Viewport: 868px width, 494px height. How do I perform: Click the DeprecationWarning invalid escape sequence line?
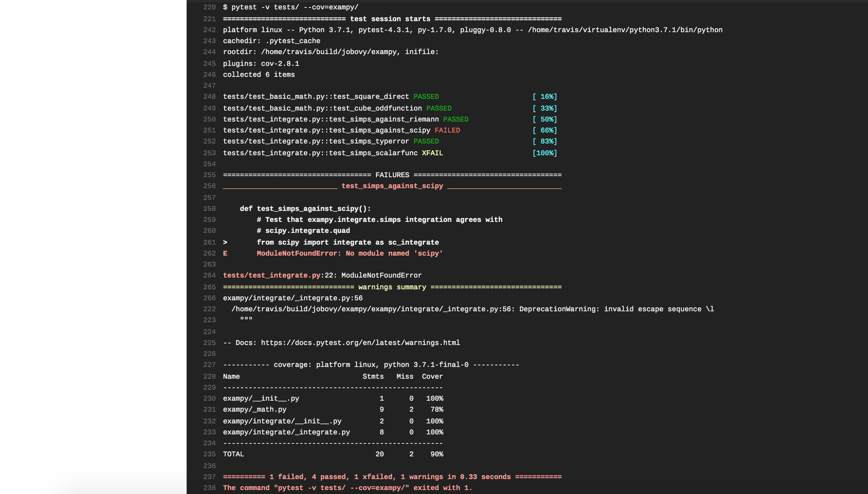click(x=473, y=309)
